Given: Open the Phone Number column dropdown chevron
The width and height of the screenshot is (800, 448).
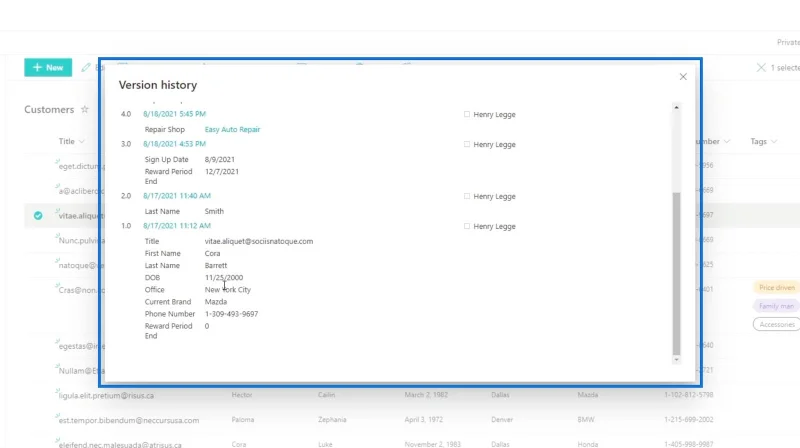Looking at the screenshot, I should pyautogui.click(x=727, y=141).
